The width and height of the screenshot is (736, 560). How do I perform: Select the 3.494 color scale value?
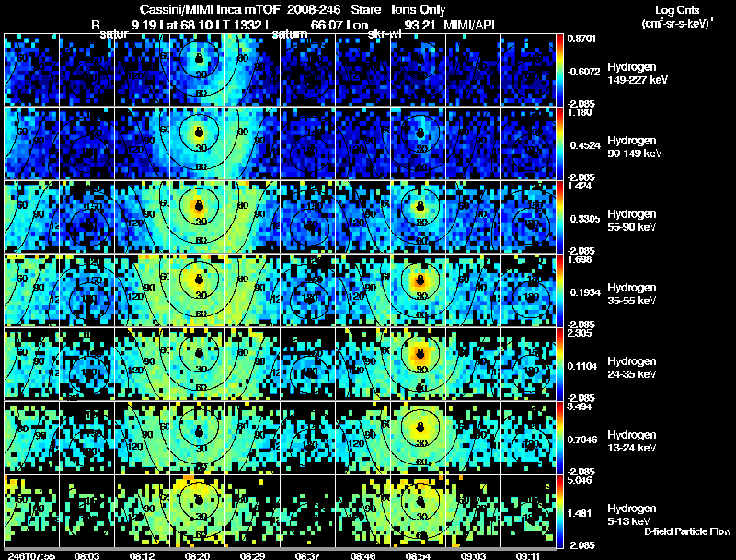[581, 407]
